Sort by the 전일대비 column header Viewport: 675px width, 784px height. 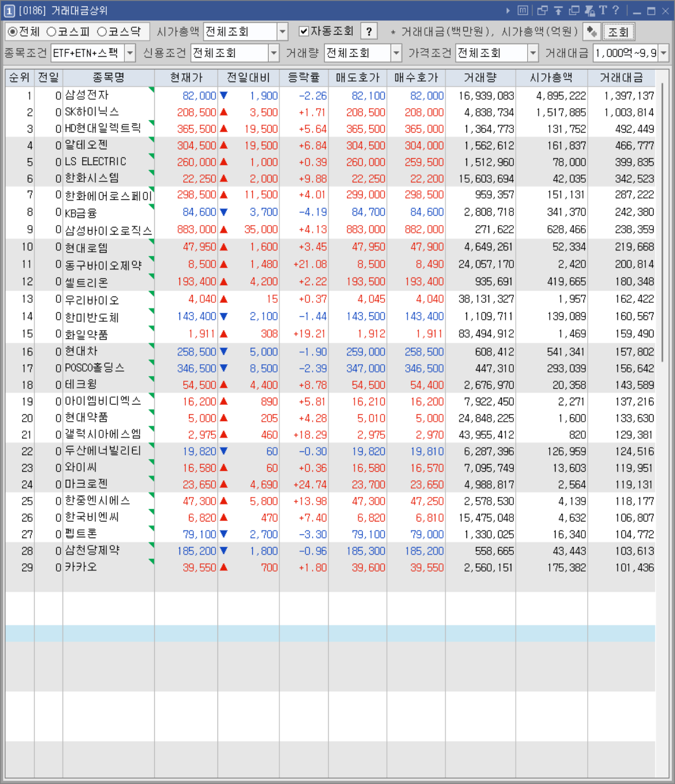248,78
